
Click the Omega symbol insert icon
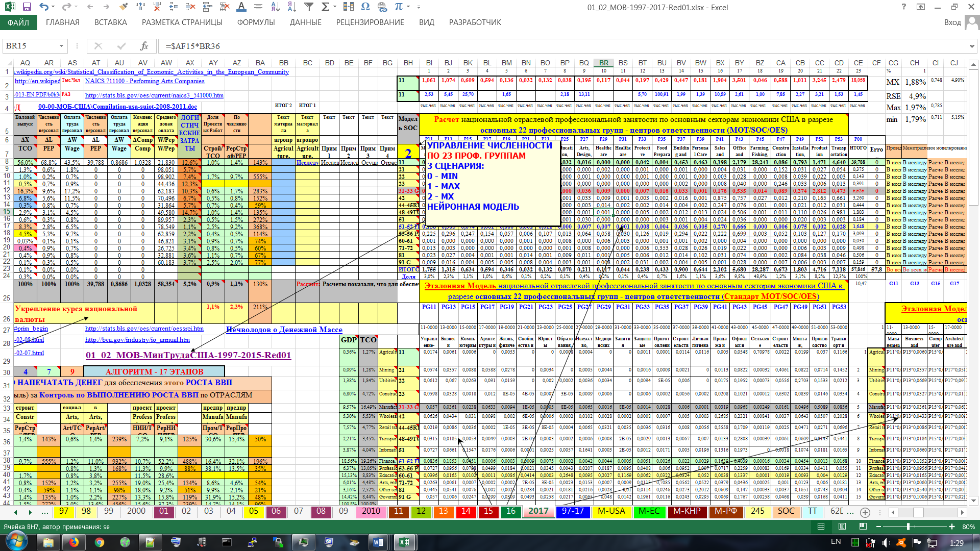click(x=365, y=7)
